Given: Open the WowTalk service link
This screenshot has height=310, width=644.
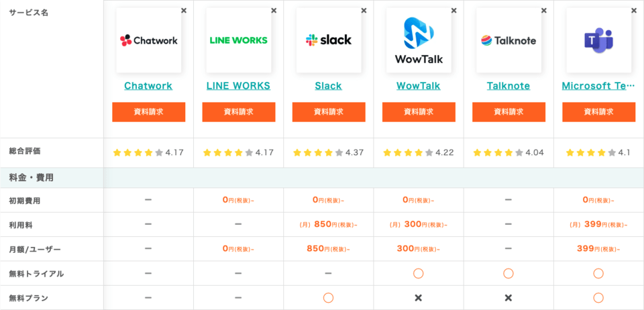Looking at the screenshot, I should pyautogui.click(x=419, y=86).
